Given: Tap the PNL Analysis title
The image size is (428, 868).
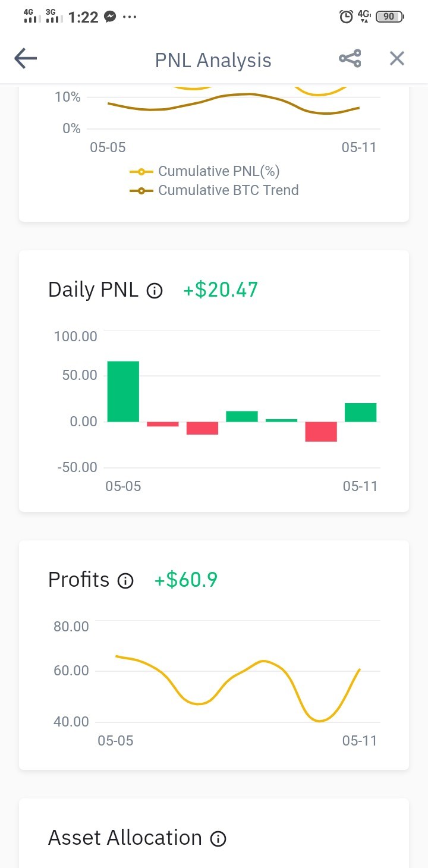Looking at the screenshot, I should (213, 60).
